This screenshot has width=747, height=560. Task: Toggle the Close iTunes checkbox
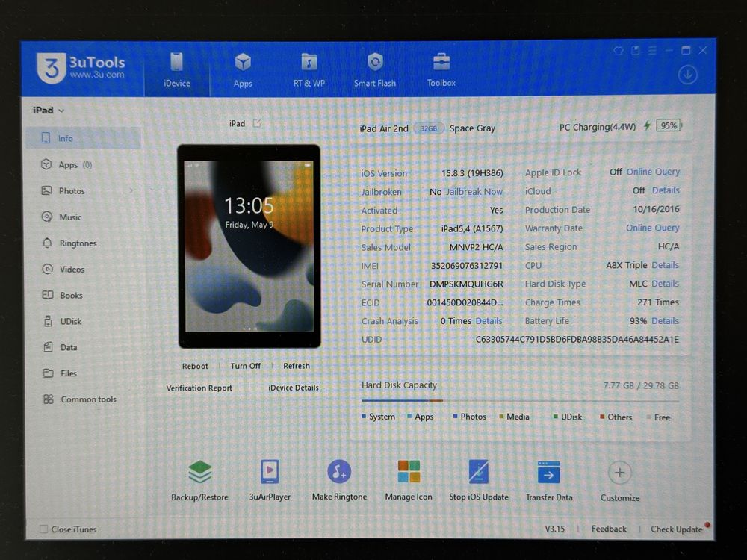click(44, 529)
